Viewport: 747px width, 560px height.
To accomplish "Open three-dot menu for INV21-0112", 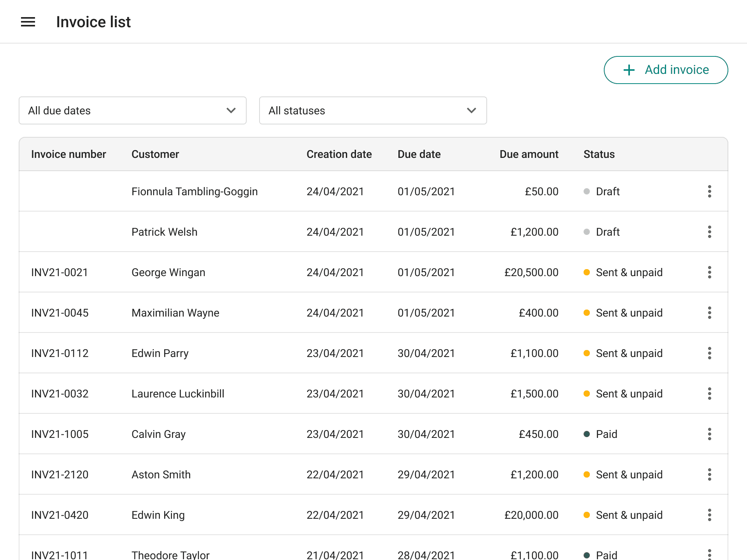I will pos(709,353).
